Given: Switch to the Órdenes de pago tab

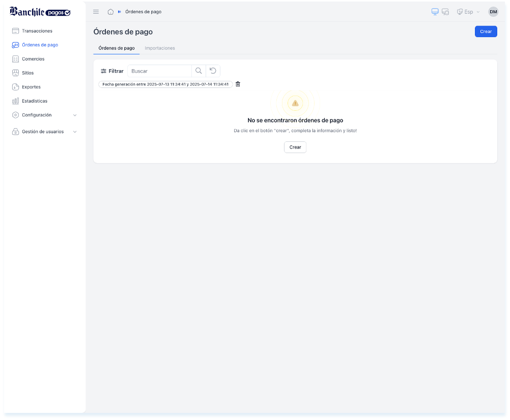Looking at the screenshot, I should point(117,48).
